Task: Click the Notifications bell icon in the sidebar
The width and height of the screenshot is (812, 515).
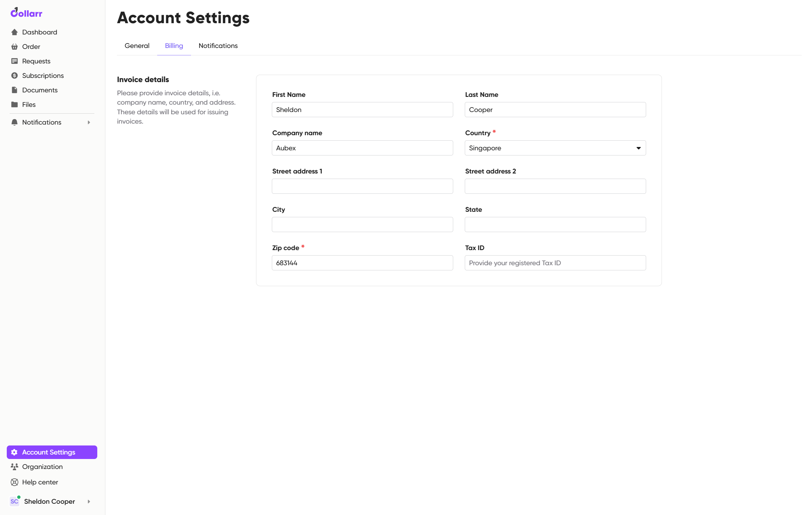Action: (x=14, y=122)
